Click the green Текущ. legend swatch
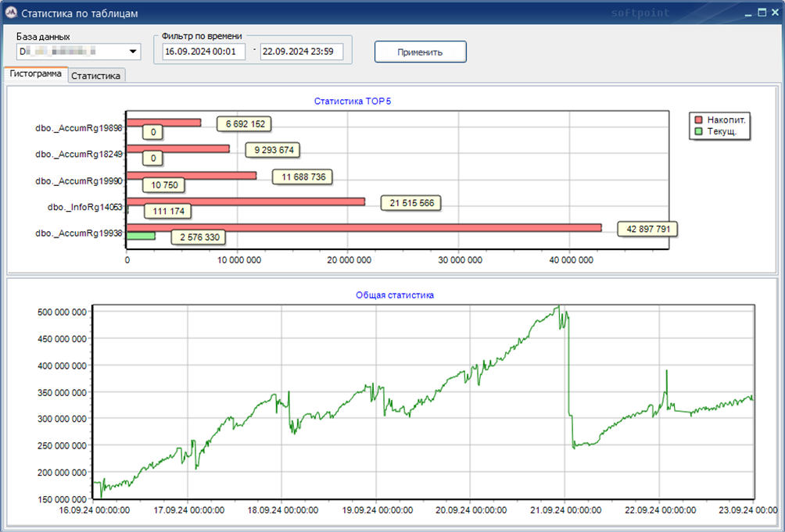The image size is (785, 532). [698, 132]
